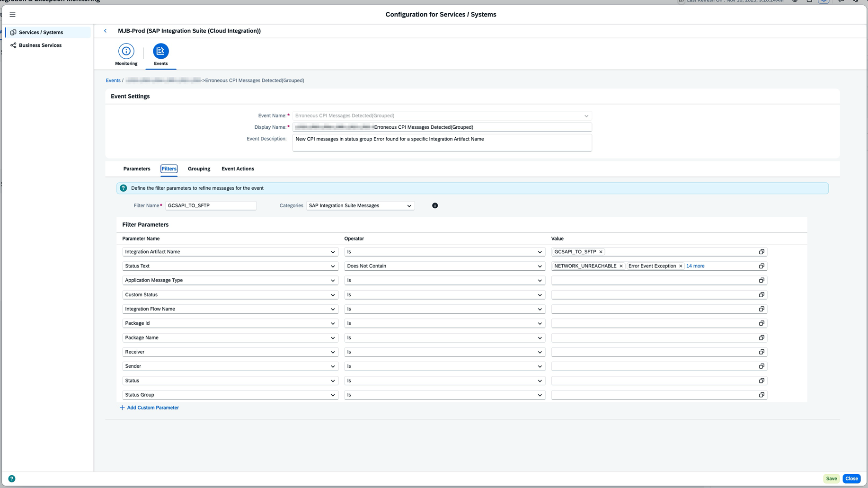This screenshot has width=868, height=488.
Task: Remove the Error Event Exception token
Action: click(680, 266)
